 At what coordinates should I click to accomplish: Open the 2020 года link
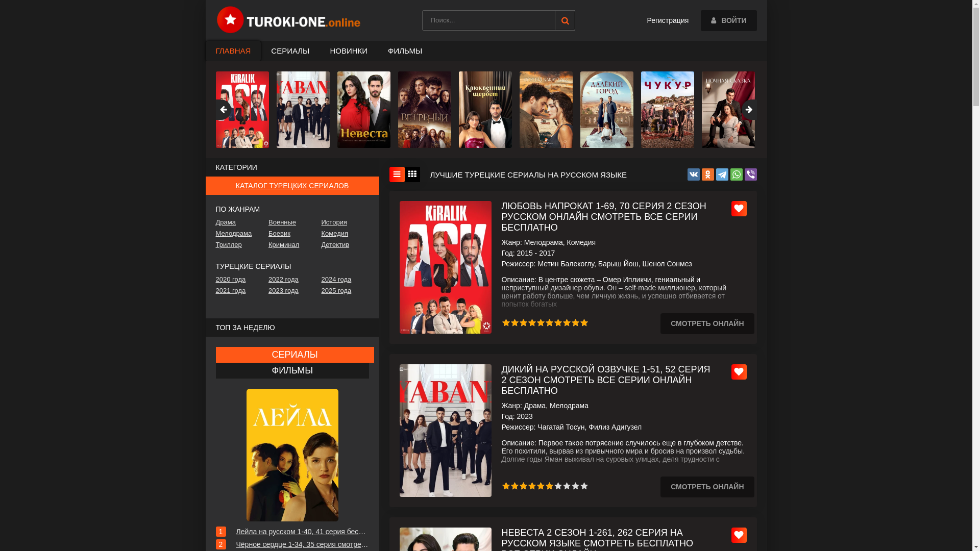click(230, 280)
